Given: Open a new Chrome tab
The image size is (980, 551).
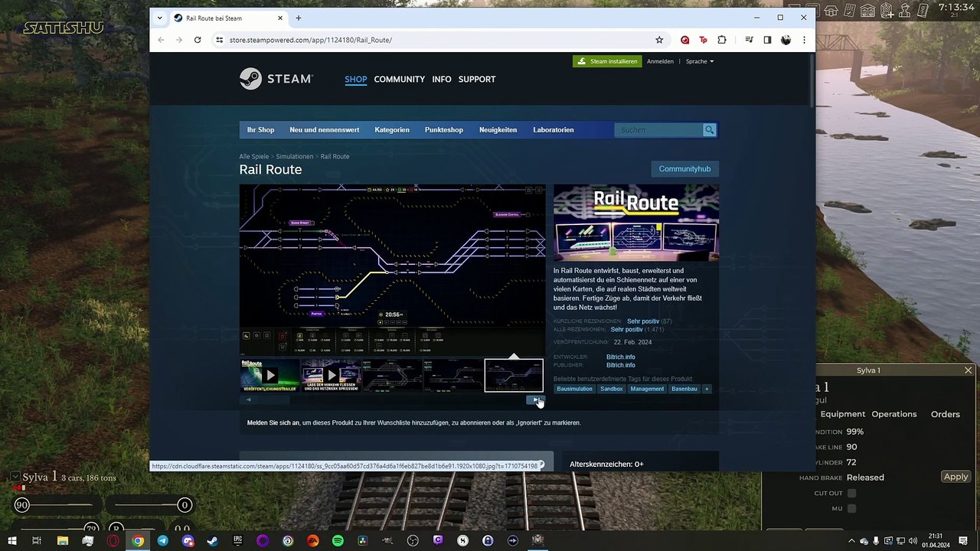Looking at the screenshot, I should (x=299, y=18).
